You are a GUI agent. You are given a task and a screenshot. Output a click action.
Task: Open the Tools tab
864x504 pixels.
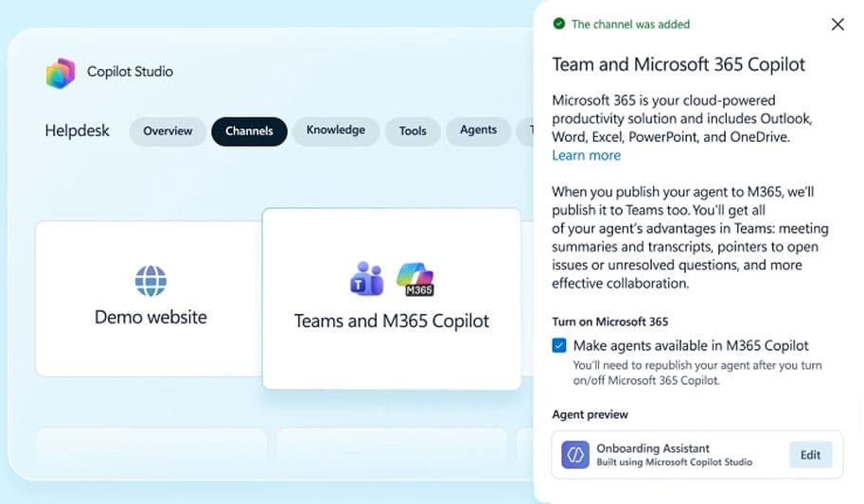pyautogui.click(x=413, y=131)
